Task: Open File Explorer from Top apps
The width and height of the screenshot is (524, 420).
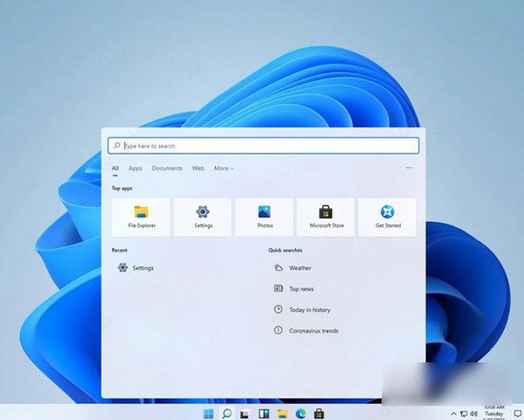Action: pos(141,217)
